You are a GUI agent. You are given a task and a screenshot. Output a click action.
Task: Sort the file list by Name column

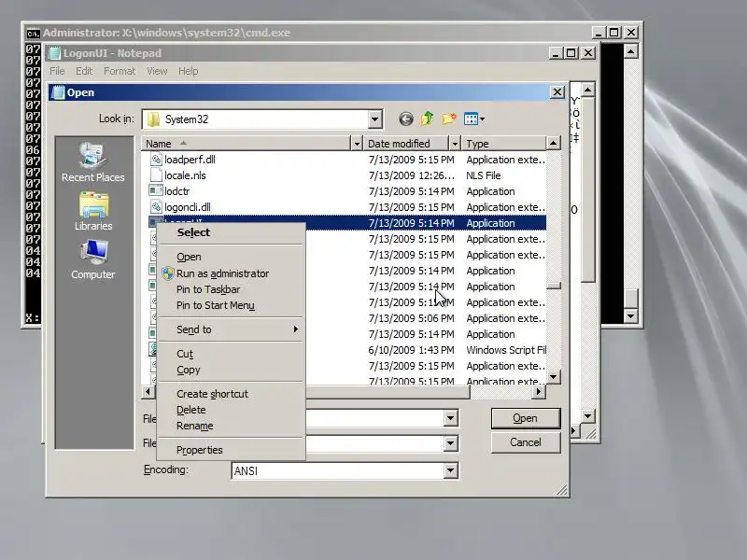tap(247, 144)
